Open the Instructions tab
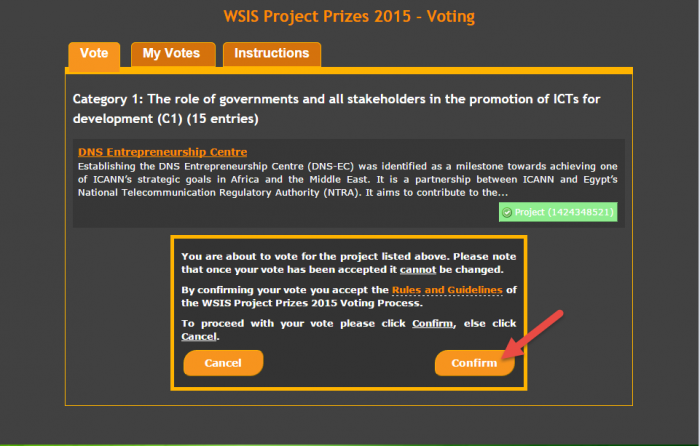Viewport: 700px width, 446px height. (x=272, y=54)
